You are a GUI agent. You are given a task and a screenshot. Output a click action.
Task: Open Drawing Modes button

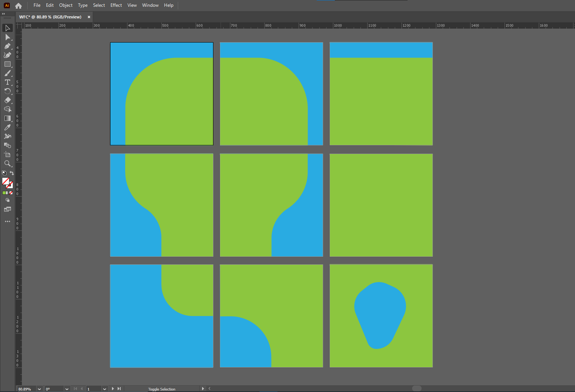coord(7,200)
